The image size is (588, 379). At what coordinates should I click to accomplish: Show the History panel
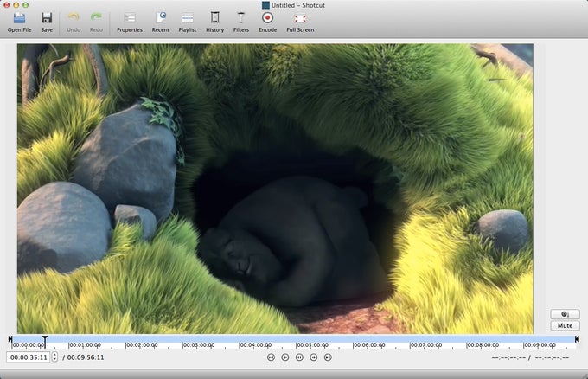coord(214,22)
